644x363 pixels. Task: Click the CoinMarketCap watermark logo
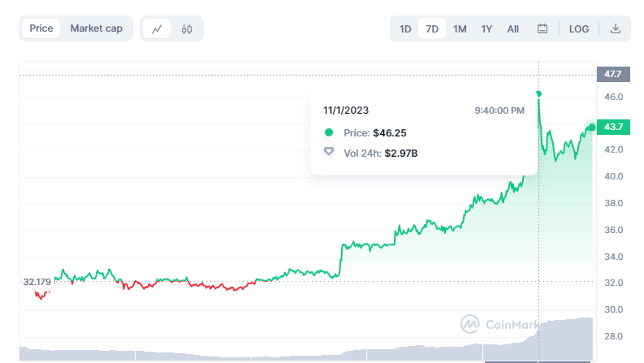(470, 324)
